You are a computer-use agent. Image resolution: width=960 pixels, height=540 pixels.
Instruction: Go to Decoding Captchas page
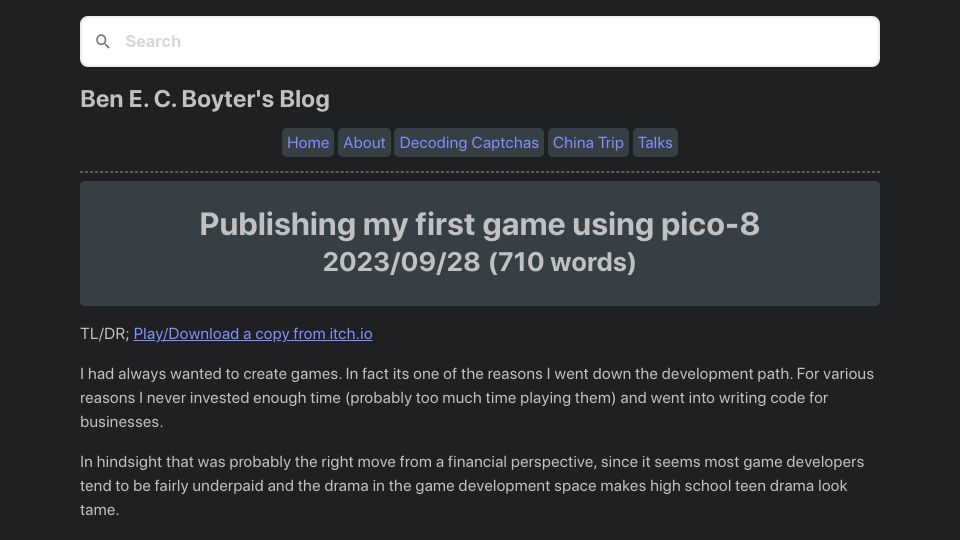coord(469,143)
